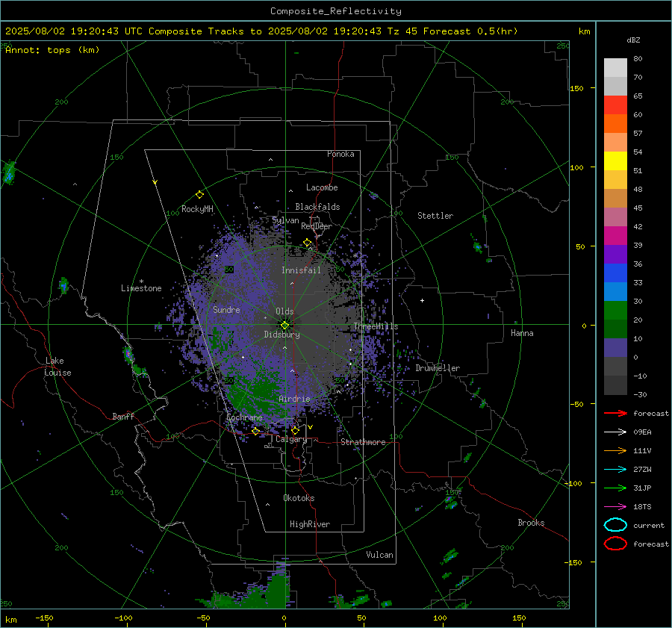Click the yellow diamond marker near RockyMH
Image resolution: width=672 pixels, height=628 pixels.
click(x=199, y=195)
